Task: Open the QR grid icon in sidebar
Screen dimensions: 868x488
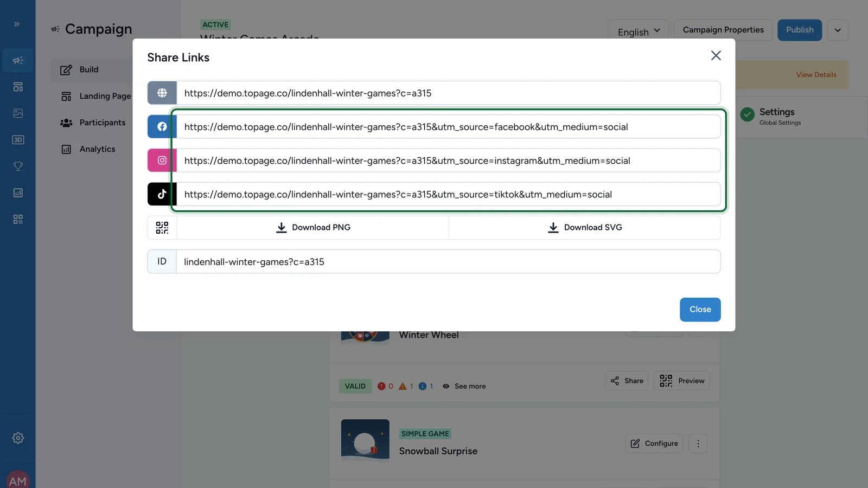Action: pyautogui.click(x=18, y=220)
